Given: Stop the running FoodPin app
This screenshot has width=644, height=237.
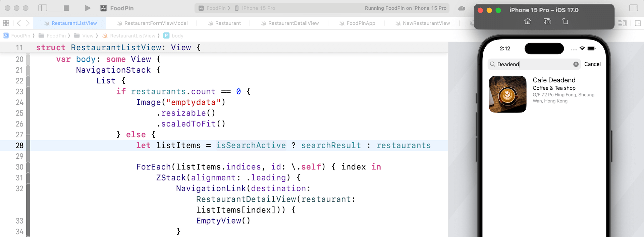Looking at the screenshot, I should (66, 8).
